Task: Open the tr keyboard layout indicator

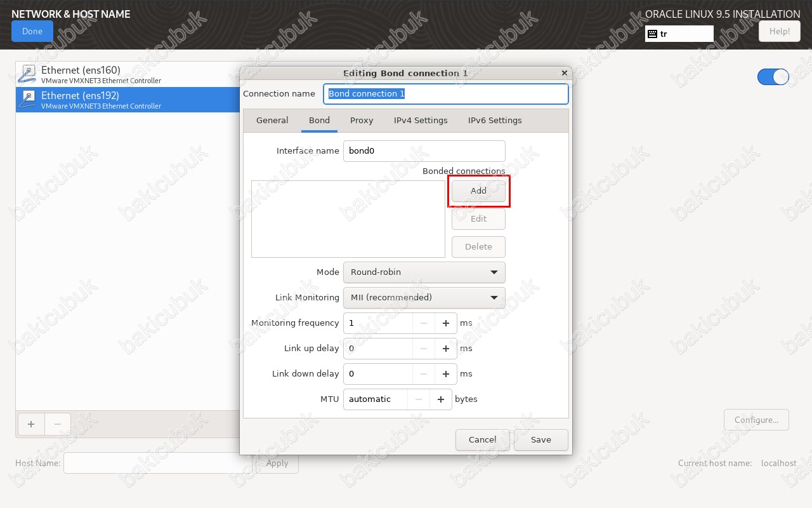Action: (x=679, y=34)
